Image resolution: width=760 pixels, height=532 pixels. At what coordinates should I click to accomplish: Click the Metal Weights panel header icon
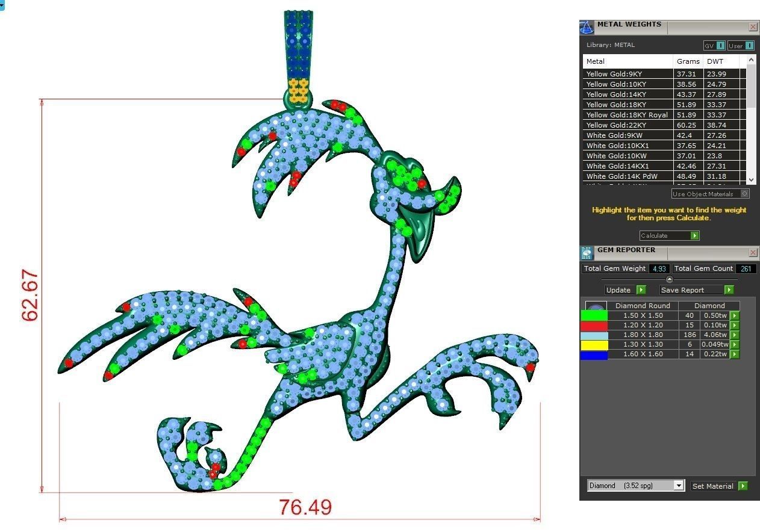pos(587,28)
